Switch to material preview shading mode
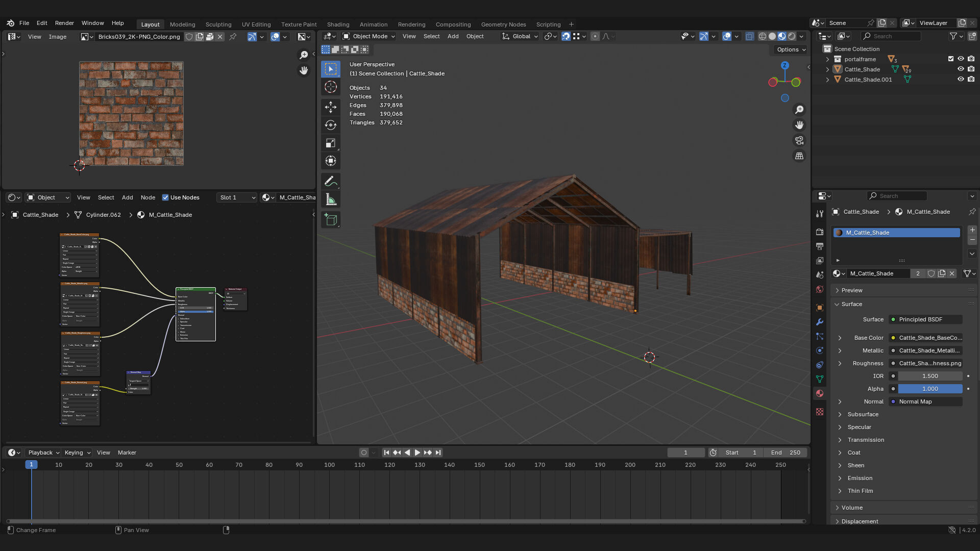This screenshot has width=980, height=551. coord(782,36)
